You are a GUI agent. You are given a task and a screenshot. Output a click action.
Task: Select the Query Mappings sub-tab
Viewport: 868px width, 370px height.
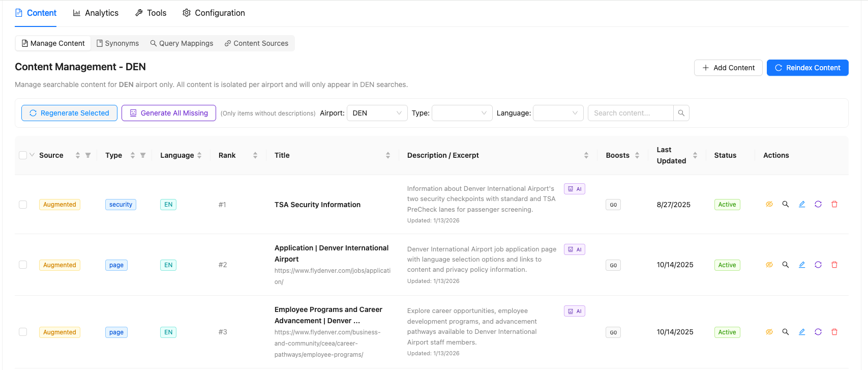pos(182,43)
